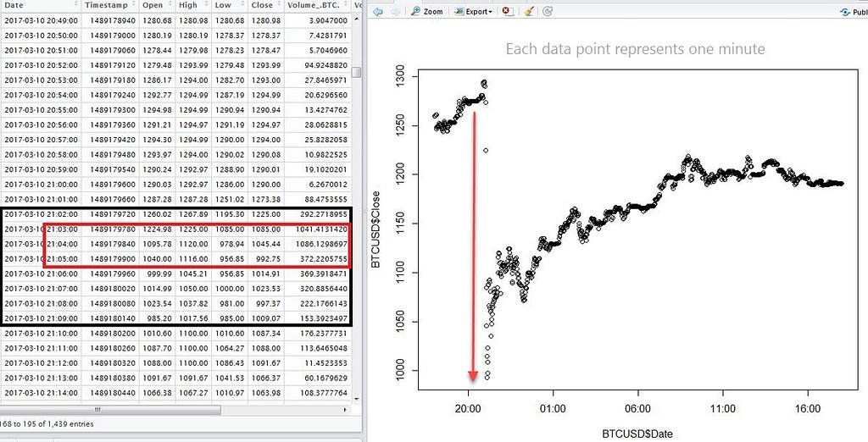Select the Close value 997.37
Image resolution: width=868 pixels, height=442 pixels.
click(x=269, y=304)
